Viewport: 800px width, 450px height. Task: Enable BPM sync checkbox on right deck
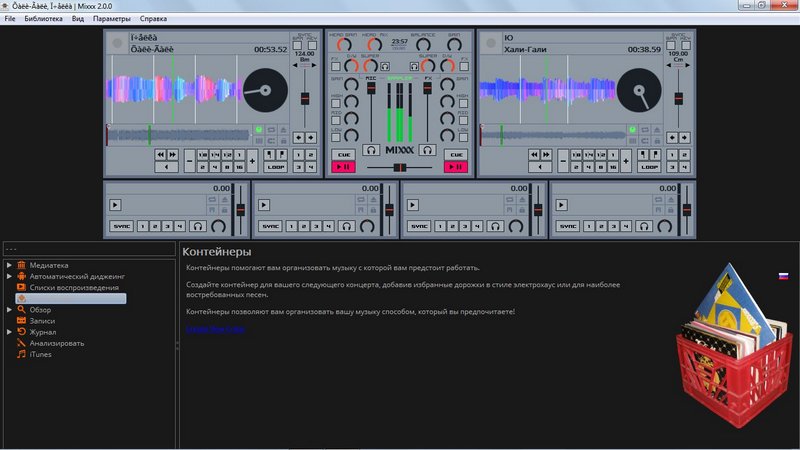(670, 45)
